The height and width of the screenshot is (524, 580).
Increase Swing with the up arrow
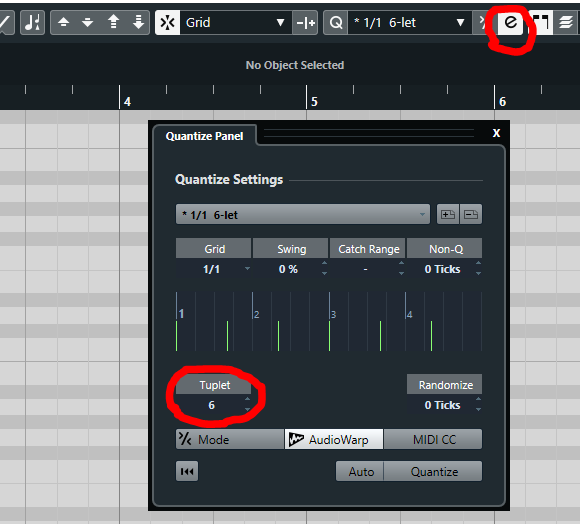pyautogui.click(x=324, y=263)
